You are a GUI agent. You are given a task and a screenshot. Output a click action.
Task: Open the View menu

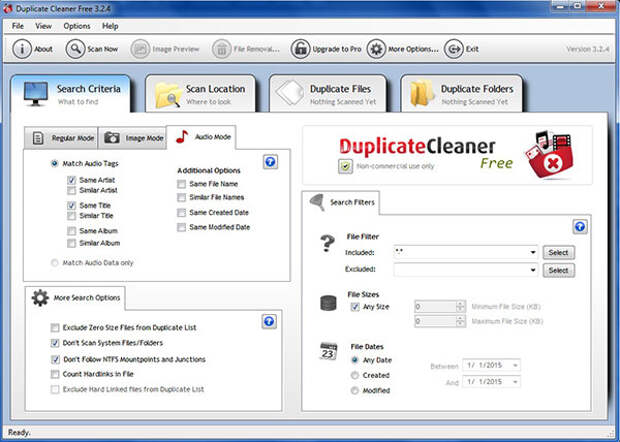pos(43,26)
